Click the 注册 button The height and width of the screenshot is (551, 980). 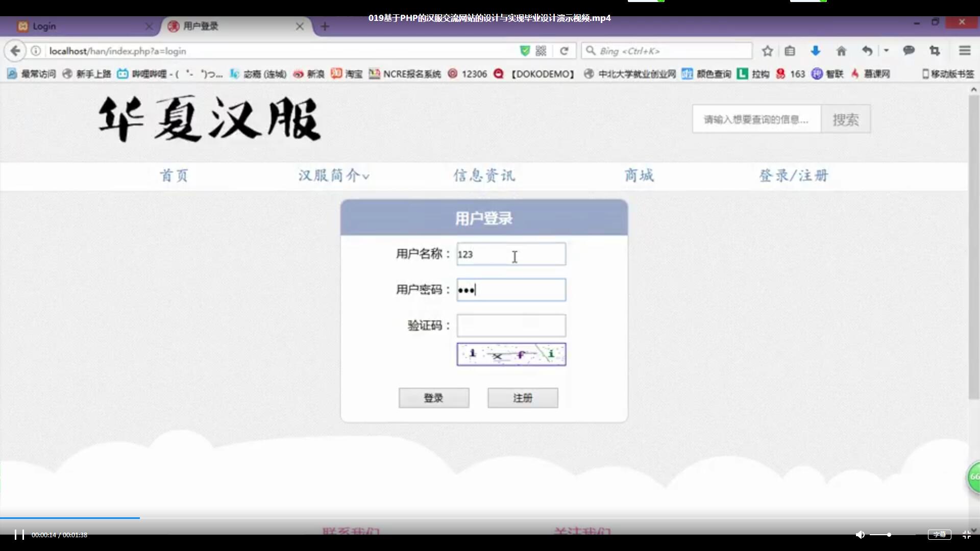pos(523,398)
